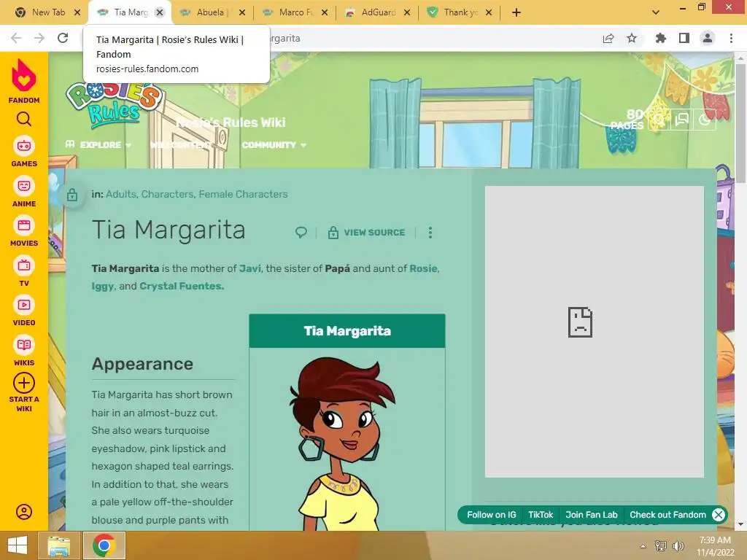The image size is (747, 560).
Task: Toggle the dark theme moon icon
Action: (705, 120)
